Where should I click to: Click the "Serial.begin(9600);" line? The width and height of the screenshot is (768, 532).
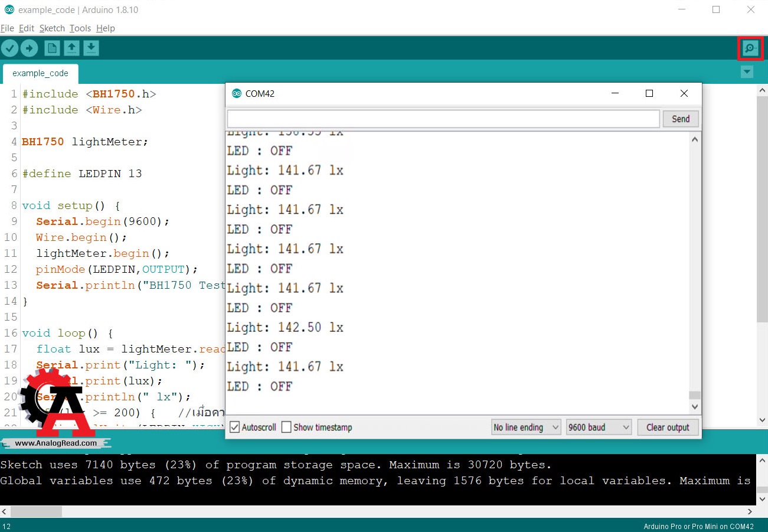pyautogui.click(x=103, y=221)
